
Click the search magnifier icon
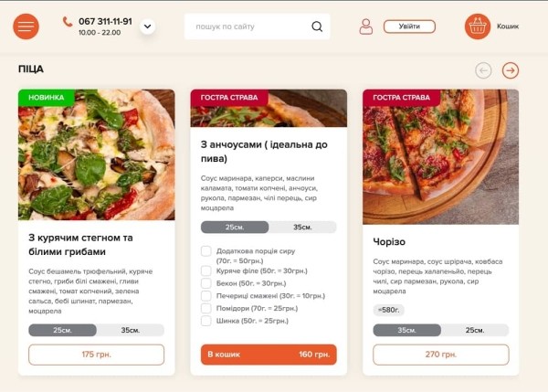317,26
